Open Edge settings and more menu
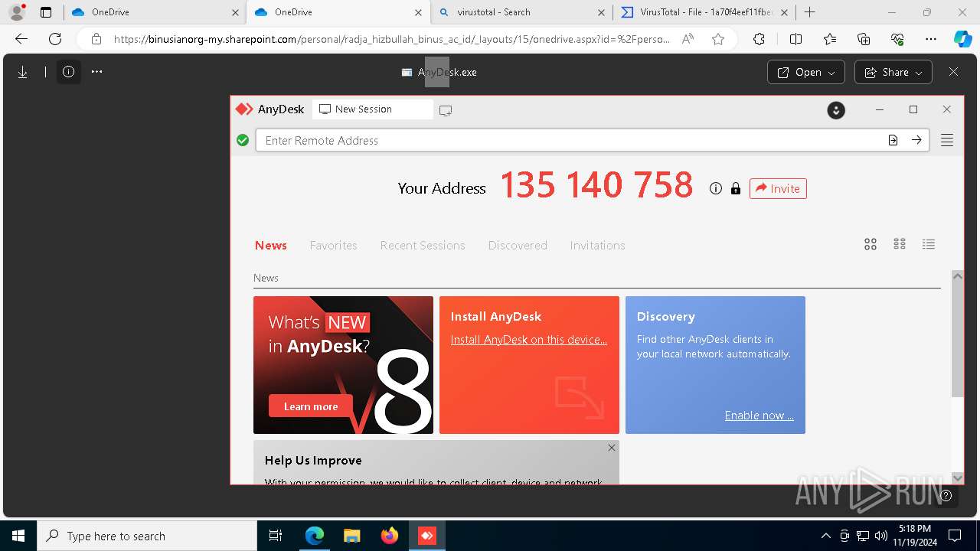 click(931, 39)
